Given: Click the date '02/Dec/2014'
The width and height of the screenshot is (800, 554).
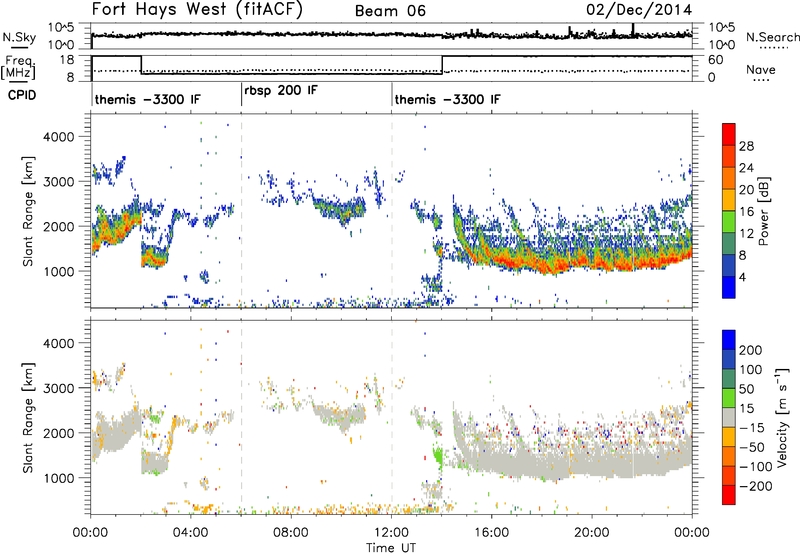Looking at the screenshot, I should [x=639, y=10].
